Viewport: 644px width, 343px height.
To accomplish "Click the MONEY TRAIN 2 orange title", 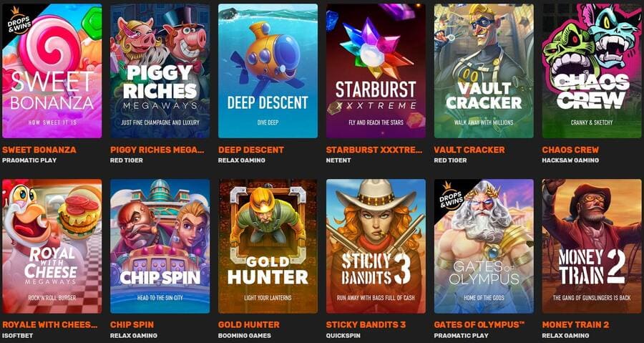I will coord(576,325).
